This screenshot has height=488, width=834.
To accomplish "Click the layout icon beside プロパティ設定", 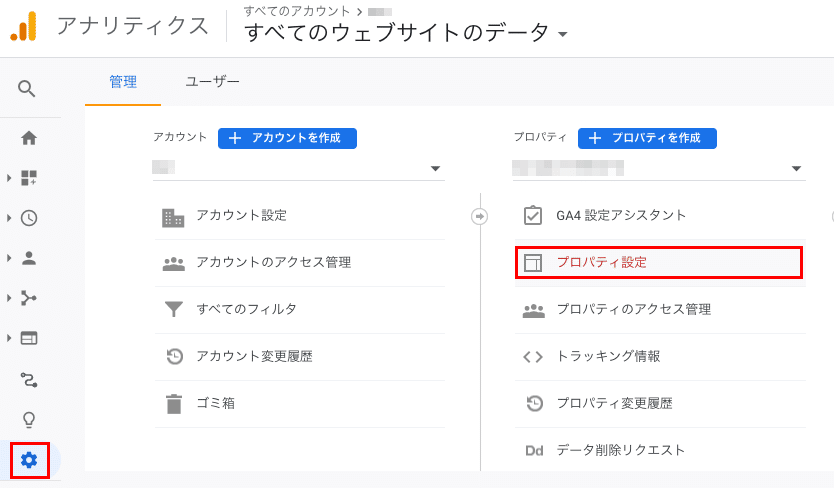I will pos(532,263).
